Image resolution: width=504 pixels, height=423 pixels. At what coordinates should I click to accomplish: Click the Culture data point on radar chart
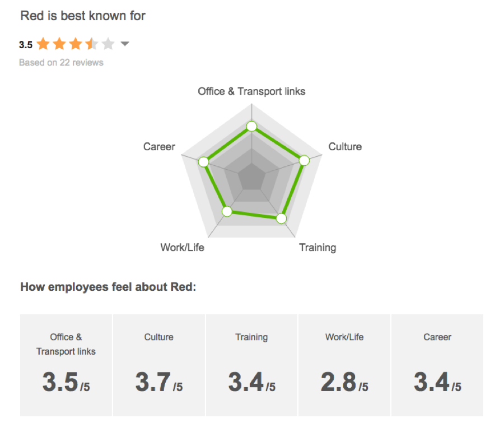[304, 160]
